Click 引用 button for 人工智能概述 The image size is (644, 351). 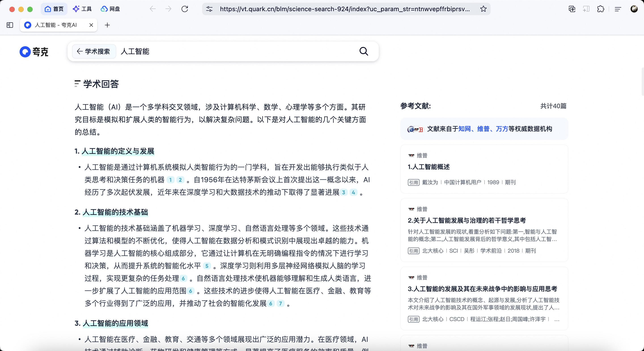[x=413, y=182]
